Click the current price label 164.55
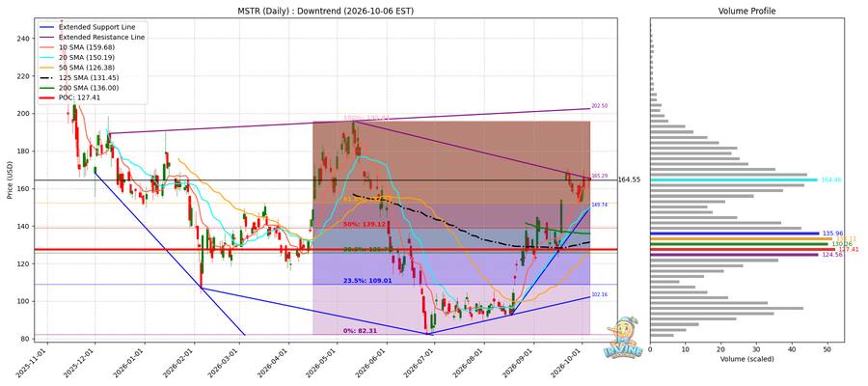The height and width of the screenshot is (386, 868). click(629, 180)
